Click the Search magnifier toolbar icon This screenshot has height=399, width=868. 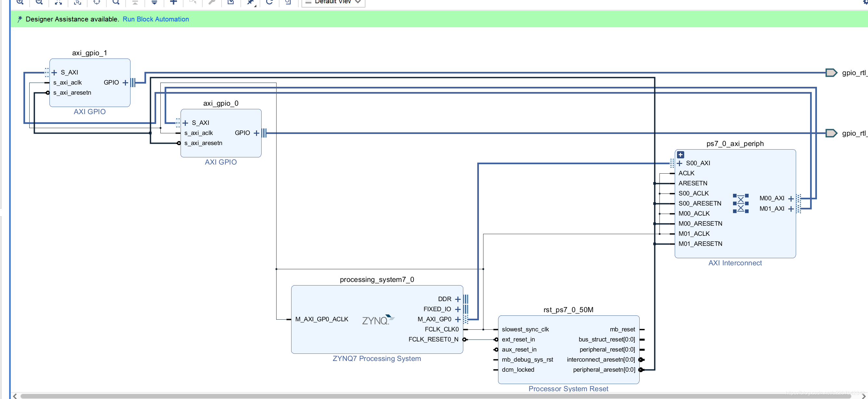pos(116,2)
